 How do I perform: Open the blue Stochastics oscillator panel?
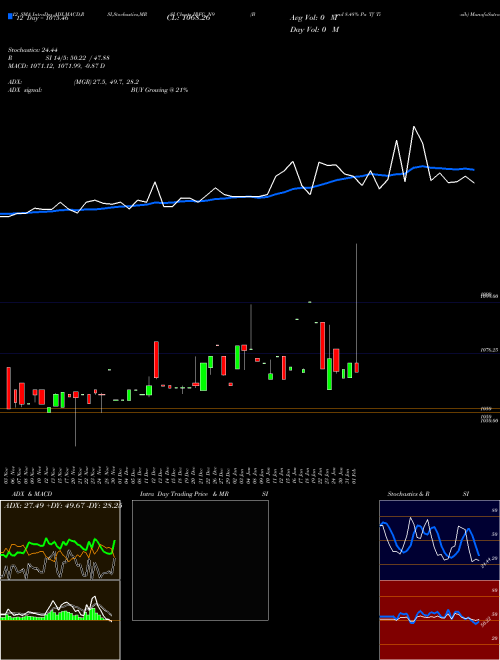439,540
